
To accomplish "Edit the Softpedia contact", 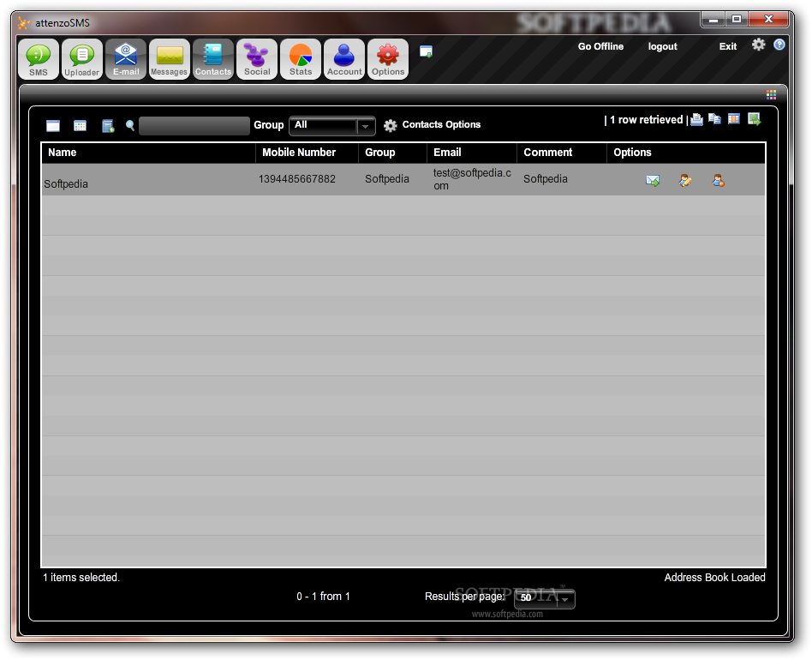I will point(685,180).
